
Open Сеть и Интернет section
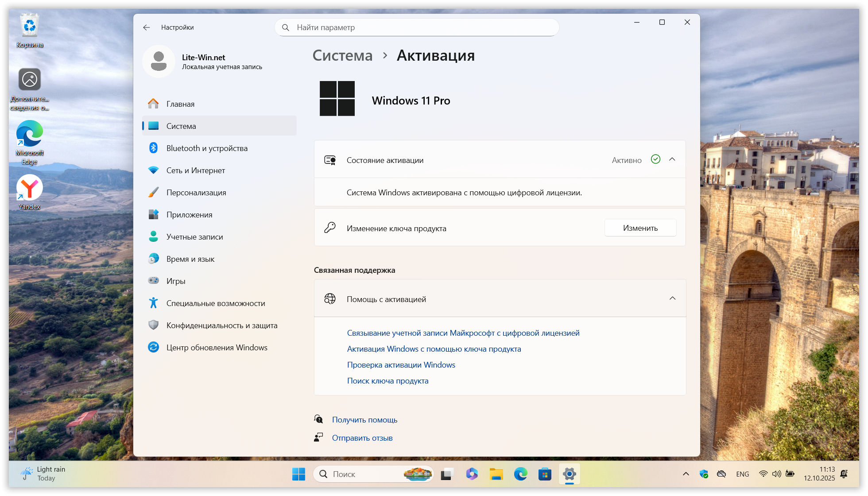click(x=195, y=170)
